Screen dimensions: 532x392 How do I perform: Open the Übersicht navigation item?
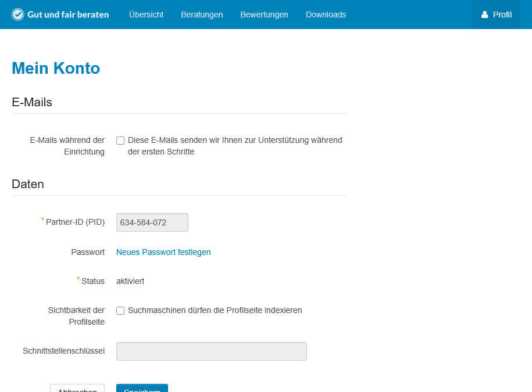click(146, 15)
